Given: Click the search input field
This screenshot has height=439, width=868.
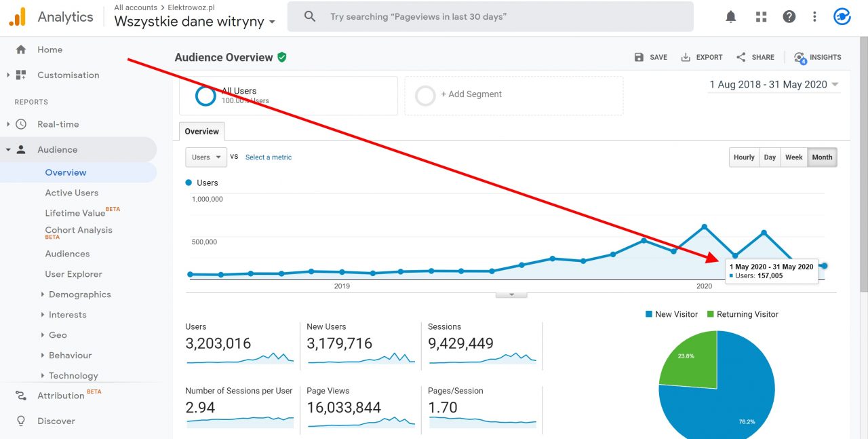Looking at the screenshot, I should pos(490,16).
